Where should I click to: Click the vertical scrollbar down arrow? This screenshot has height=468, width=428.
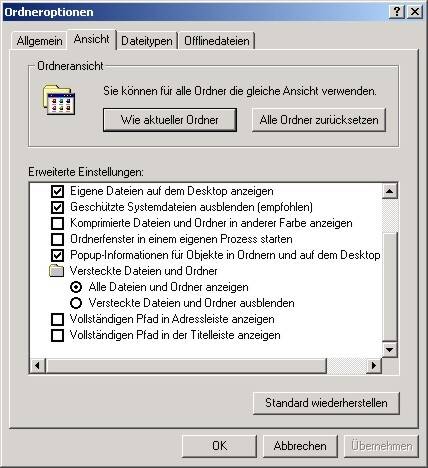pos(389,350)
